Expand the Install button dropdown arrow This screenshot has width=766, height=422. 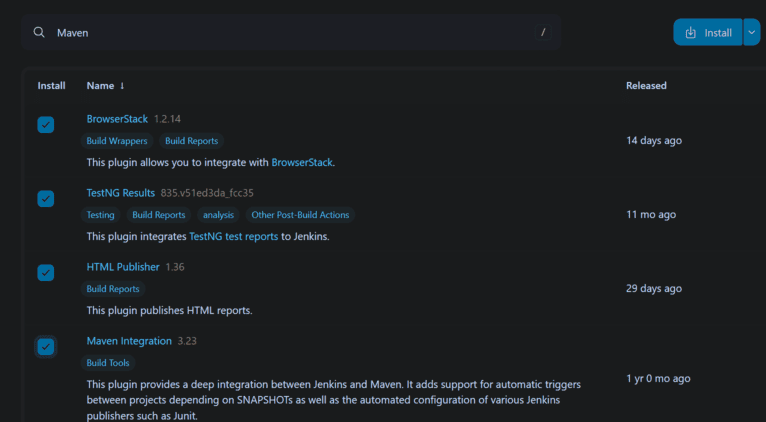(752, 33)
